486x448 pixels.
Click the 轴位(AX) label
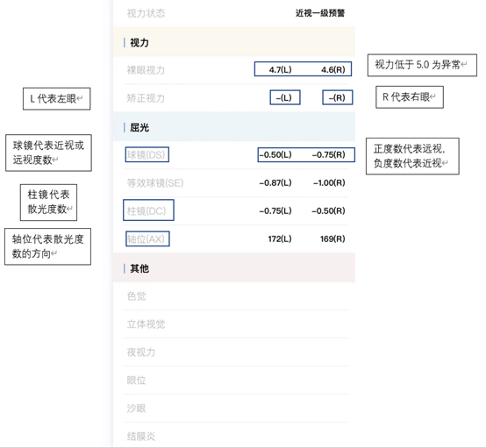(147, 238)
